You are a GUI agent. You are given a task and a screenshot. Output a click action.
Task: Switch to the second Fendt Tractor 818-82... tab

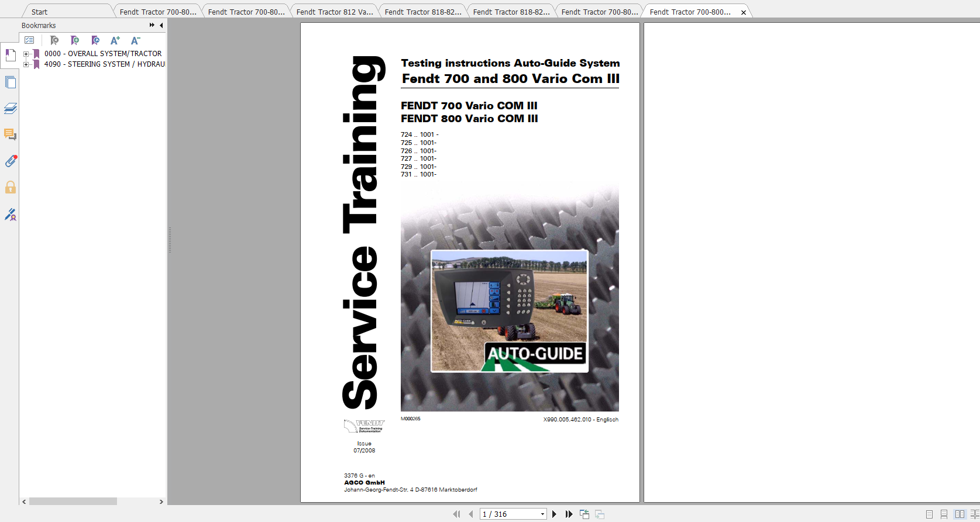[511, 12]
